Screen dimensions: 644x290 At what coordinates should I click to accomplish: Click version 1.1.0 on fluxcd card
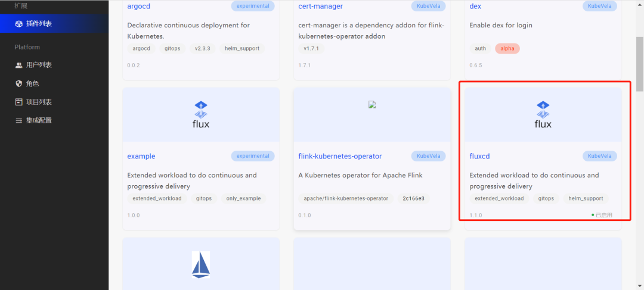[x=476, y=216]
